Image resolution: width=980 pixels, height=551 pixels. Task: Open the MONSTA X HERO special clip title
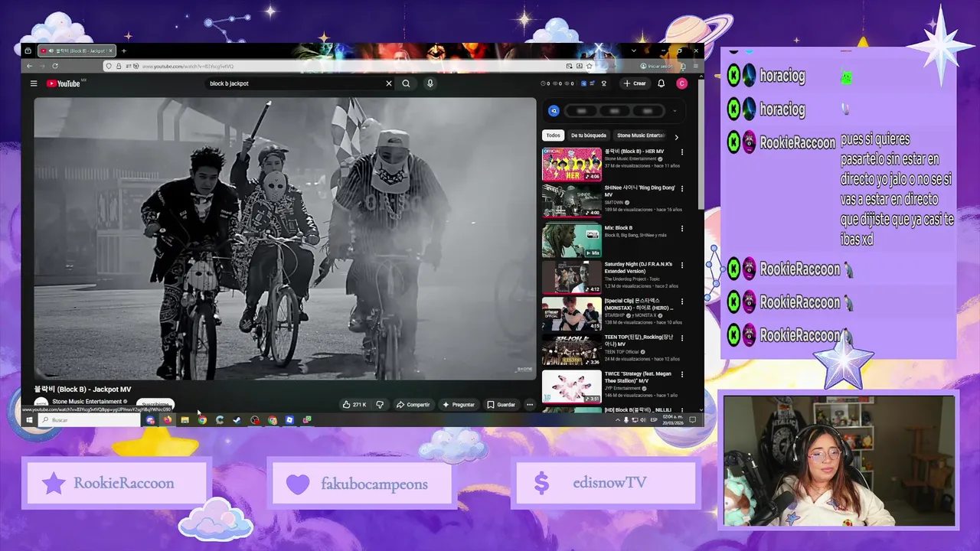point(639,305)
